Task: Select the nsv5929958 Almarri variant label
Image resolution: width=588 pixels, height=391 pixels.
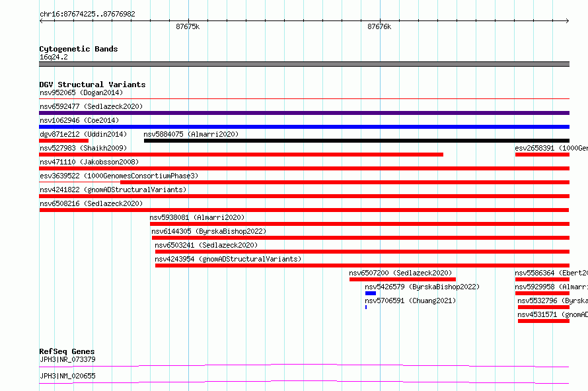Action: click(551, 287)
